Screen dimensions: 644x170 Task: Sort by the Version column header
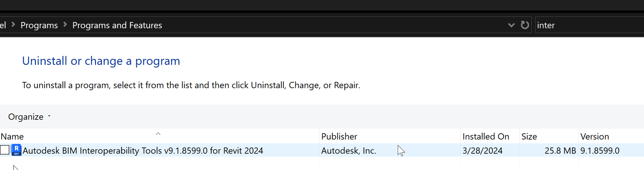(x=594, y=136)
